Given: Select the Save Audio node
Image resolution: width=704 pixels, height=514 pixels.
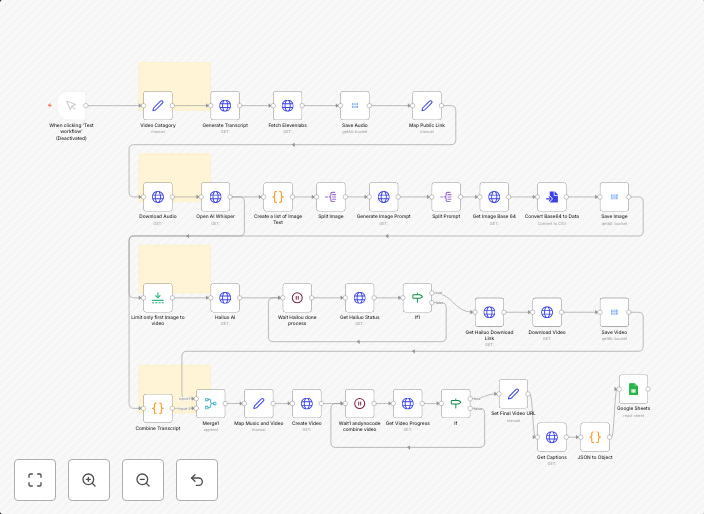Looking at the screenshot, I should click(x=355, y=105).
